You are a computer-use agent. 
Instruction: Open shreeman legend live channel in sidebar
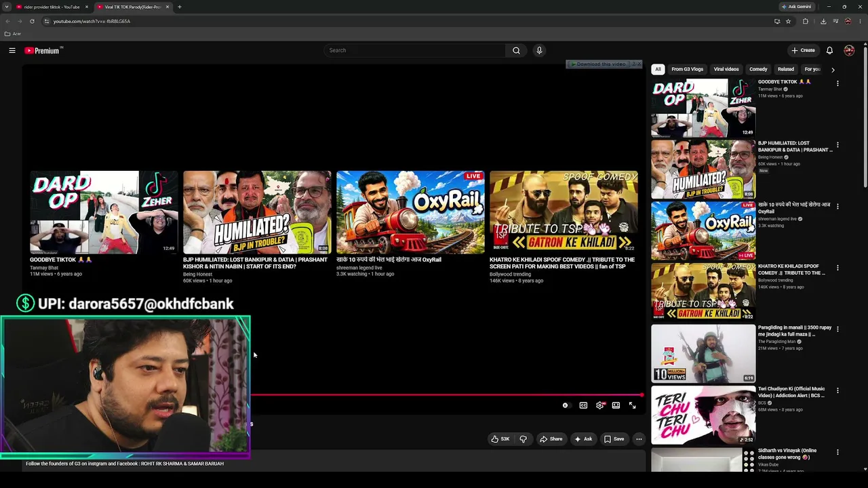[x=777, y=219]
